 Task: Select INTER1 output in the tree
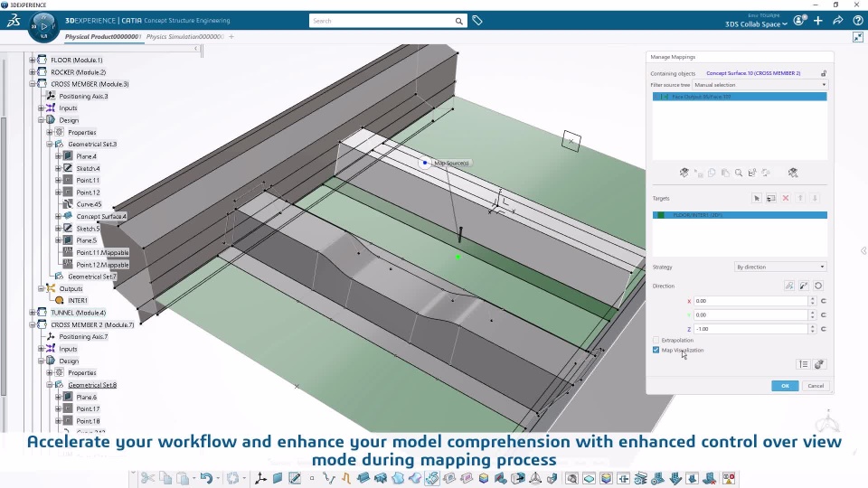point(78,300)
